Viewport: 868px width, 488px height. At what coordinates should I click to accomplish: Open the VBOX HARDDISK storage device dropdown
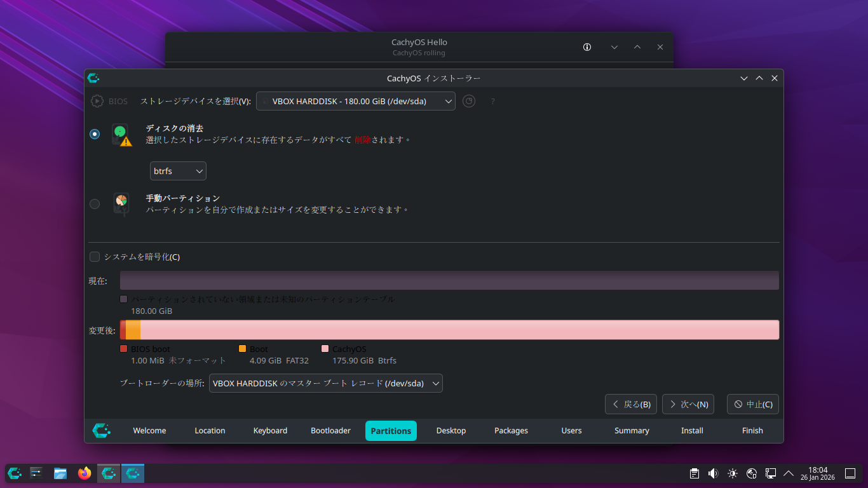click(356, 101)
